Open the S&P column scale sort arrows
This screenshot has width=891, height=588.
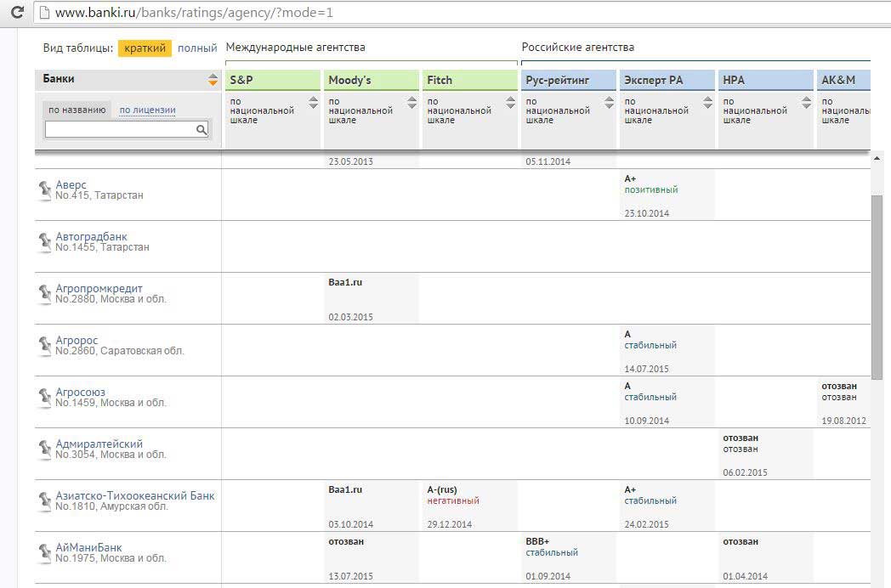click(314, 103)
